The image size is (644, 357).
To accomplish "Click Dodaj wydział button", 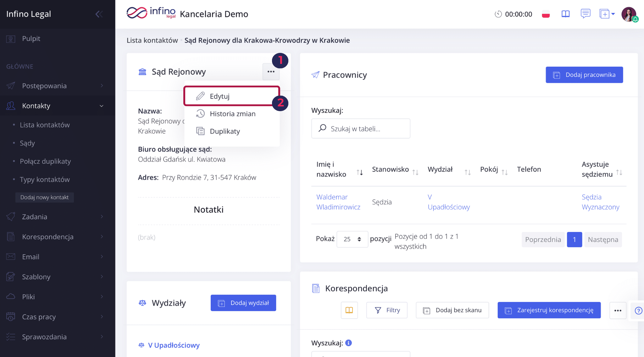I will 243,303.
